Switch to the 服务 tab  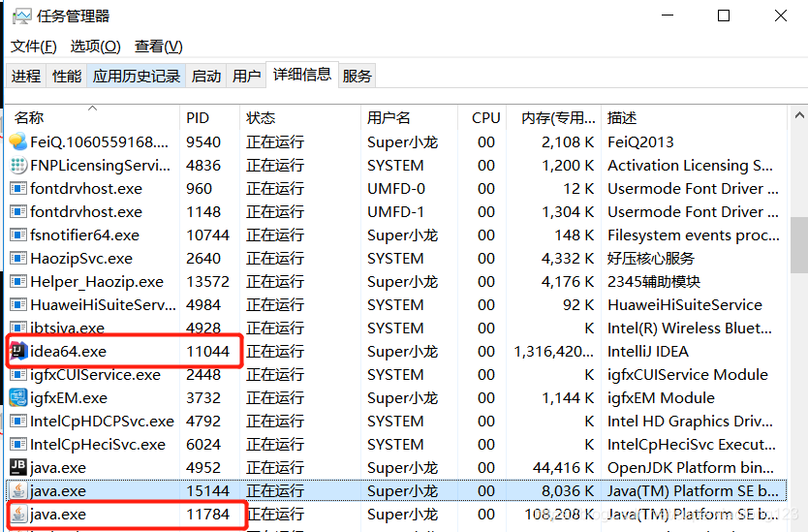pyautogui.click(x=357, y=76)
